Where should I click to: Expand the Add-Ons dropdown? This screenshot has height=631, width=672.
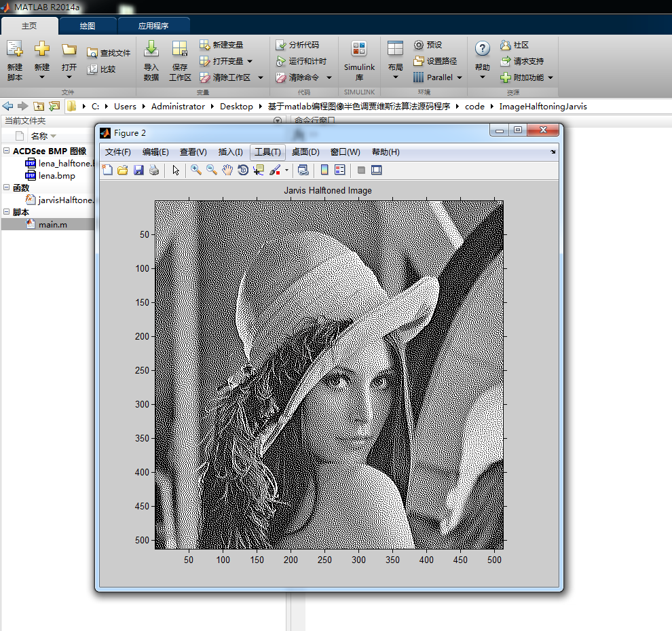[550, 77]
